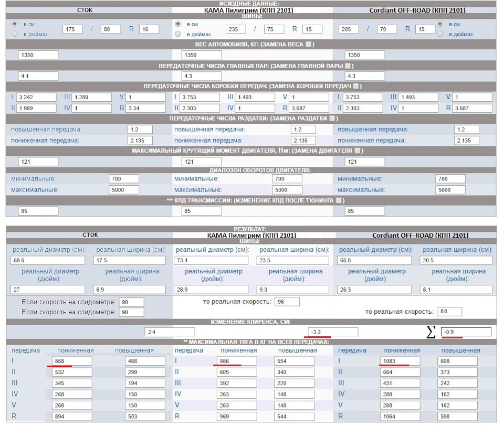The height and width of the screenshot is (426, 504).
Task: Click the СТОК rim size field 16
Action: tap(149, 29)
